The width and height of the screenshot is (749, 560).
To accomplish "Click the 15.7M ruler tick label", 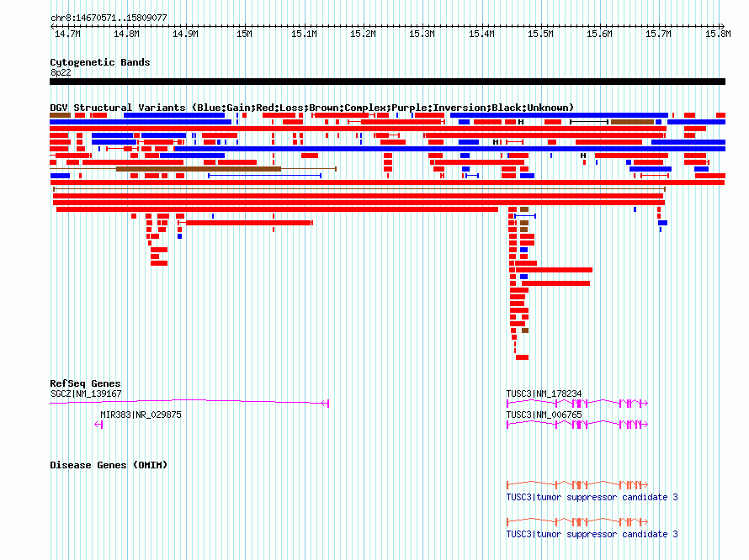I will [658, 34].
